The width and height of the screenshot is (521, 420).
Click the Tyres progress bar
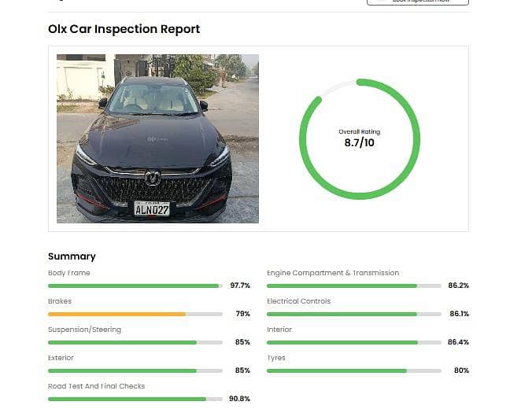tap(338, 370)
